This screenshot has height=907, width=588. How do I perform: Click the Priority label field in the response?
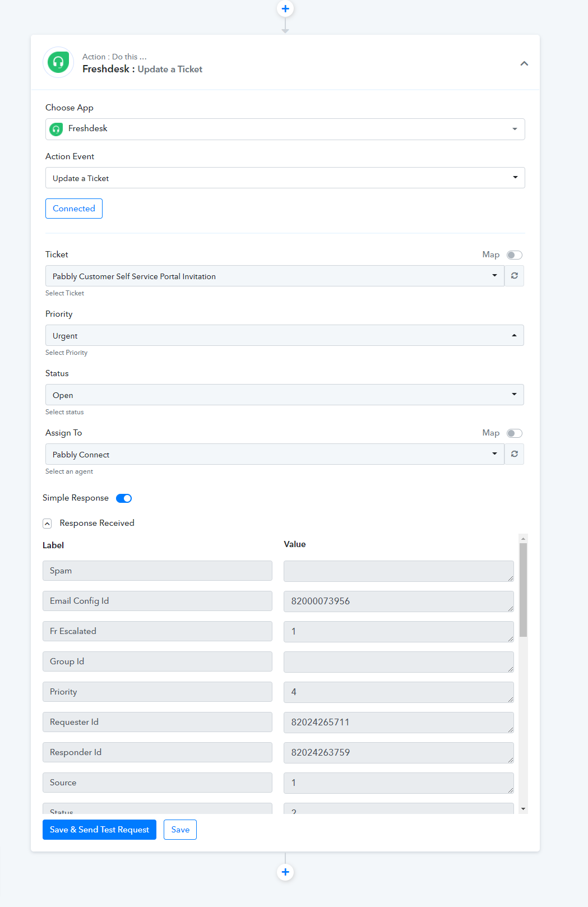point(158,692)
